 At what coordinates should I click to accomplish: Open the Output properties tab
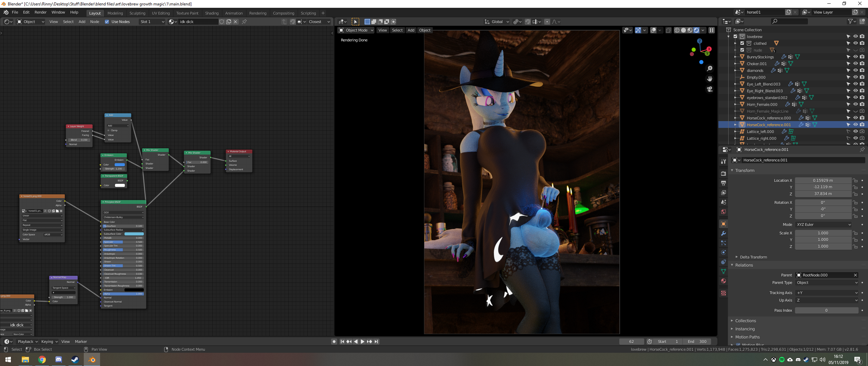(724, 183)
